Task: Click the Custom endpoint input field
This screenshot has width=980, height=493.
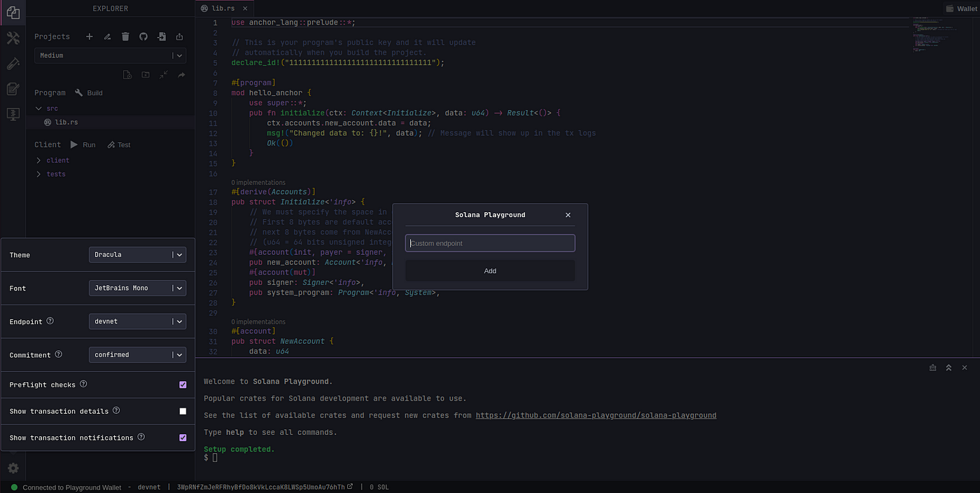Action: (490, 243)
